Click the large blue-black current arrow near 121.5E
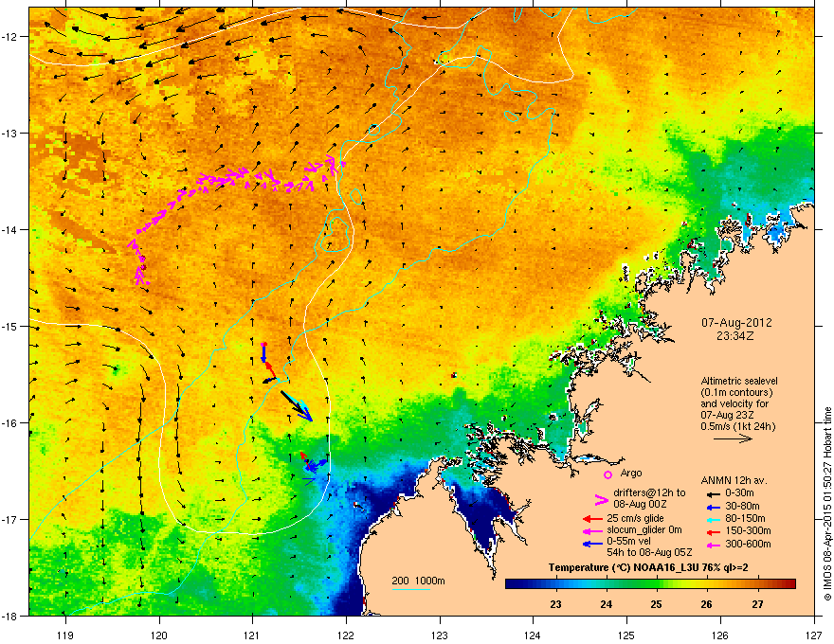834x644 pixels. [297, 406]
